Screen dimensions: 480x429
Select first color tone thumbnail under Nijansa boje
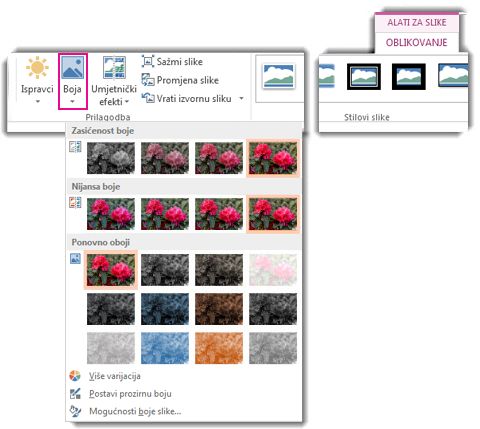[x=111, y=214]
